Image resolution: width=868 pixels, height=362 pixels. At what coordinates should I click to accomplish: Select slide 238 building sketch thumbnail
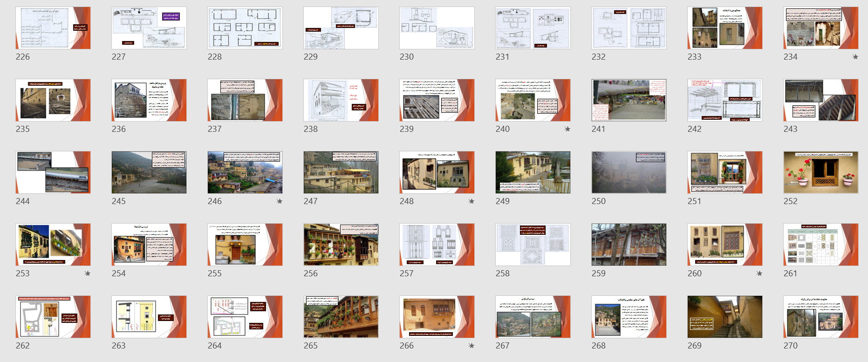pyautogui.click(x=341, y=100)
